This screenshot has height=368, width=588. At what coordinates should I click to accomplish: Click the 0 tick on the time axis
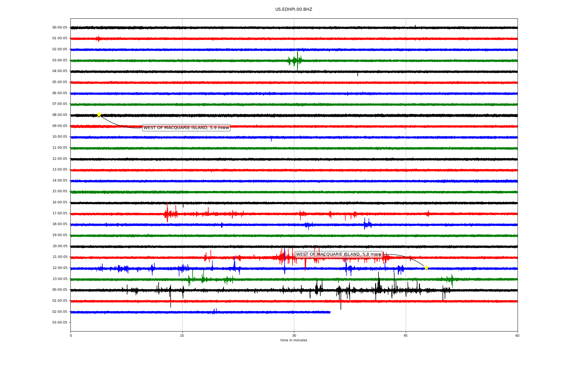[71, 335]
